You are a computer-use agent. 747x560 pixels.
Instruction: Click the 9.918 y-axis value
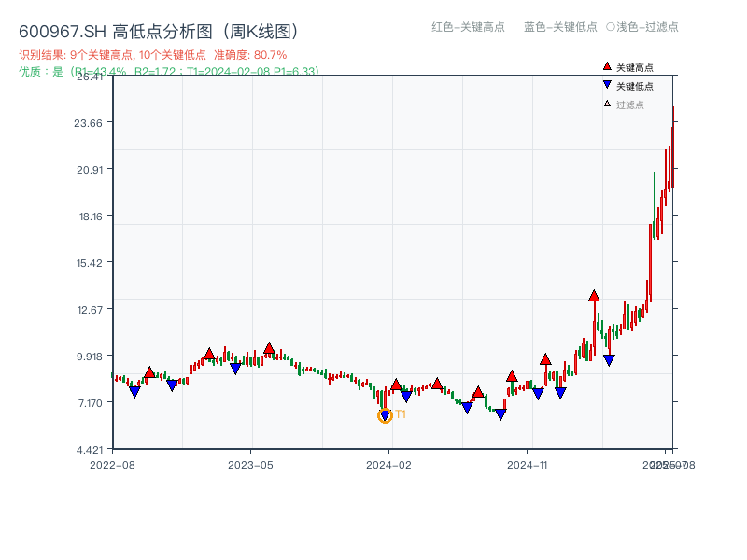tap(90, 357)
